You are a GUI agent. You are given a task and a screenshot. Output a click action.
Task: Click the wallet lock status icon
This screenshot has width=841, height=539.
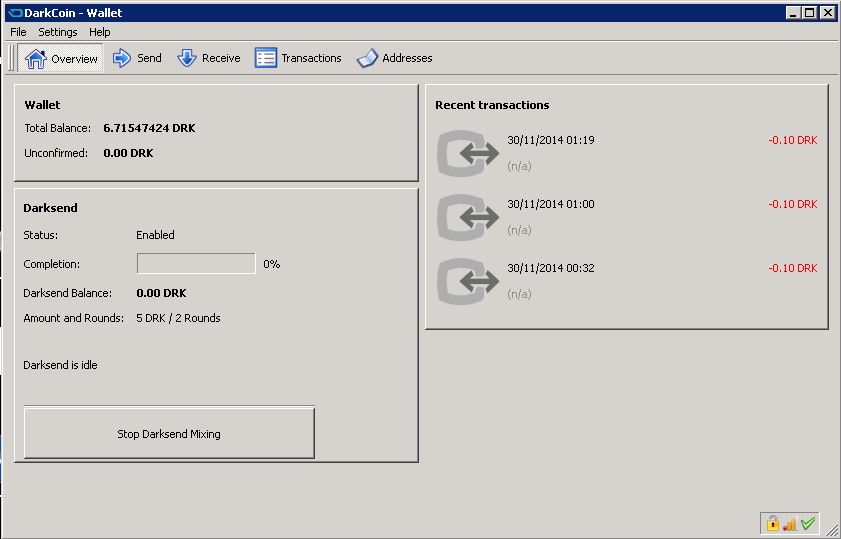[x=772, y=522]
